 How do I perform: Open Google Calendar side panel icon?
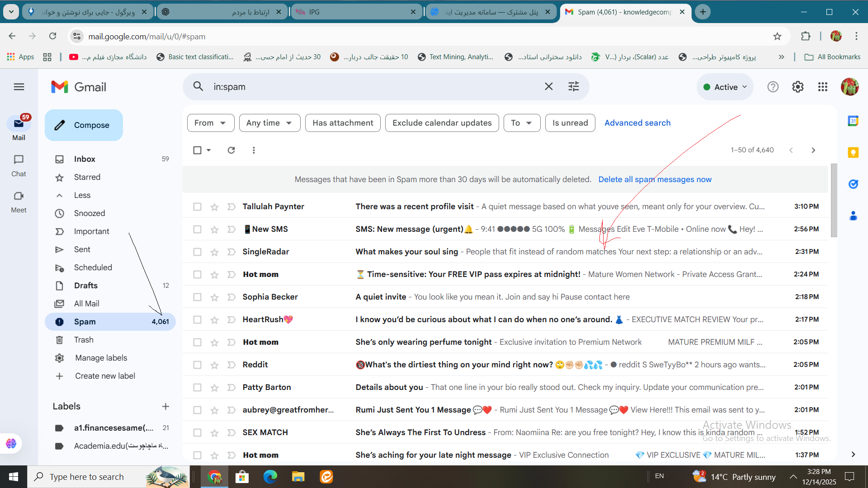pos(853,121)
